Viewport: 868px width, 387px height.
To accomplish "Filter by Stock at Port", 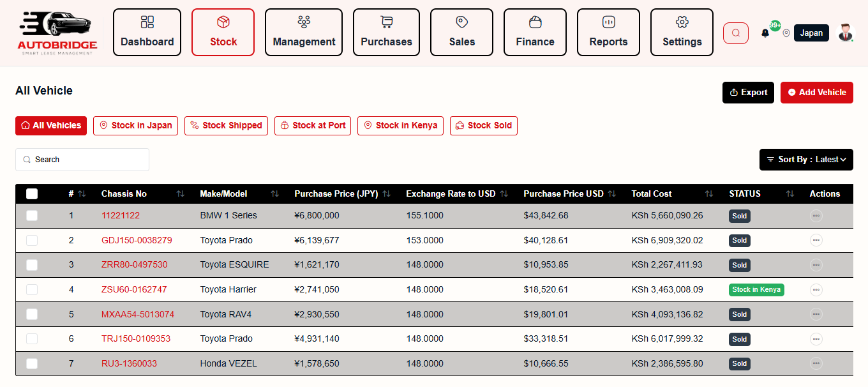I will pyautogui.click(x=313, y=126).
